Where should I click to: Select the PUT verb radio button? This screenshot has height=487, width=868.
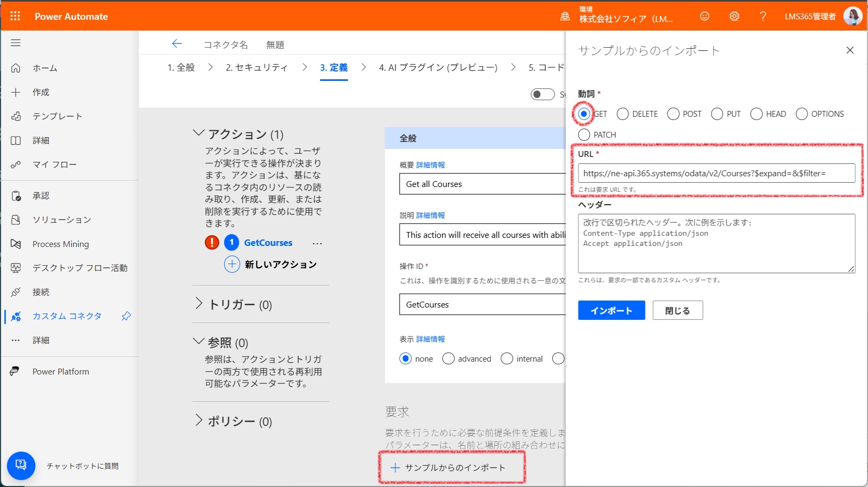pos(717,114)
